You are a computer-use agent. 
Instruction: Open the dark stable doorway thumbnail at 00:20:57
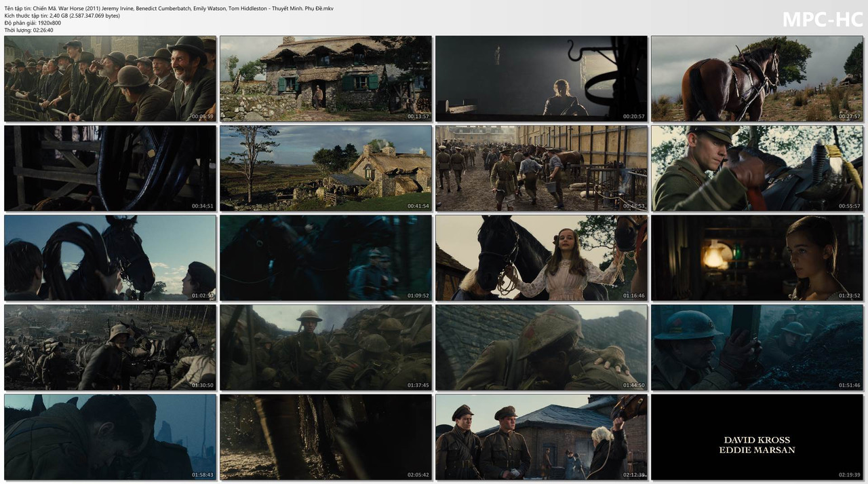click(x=541, y=79)
